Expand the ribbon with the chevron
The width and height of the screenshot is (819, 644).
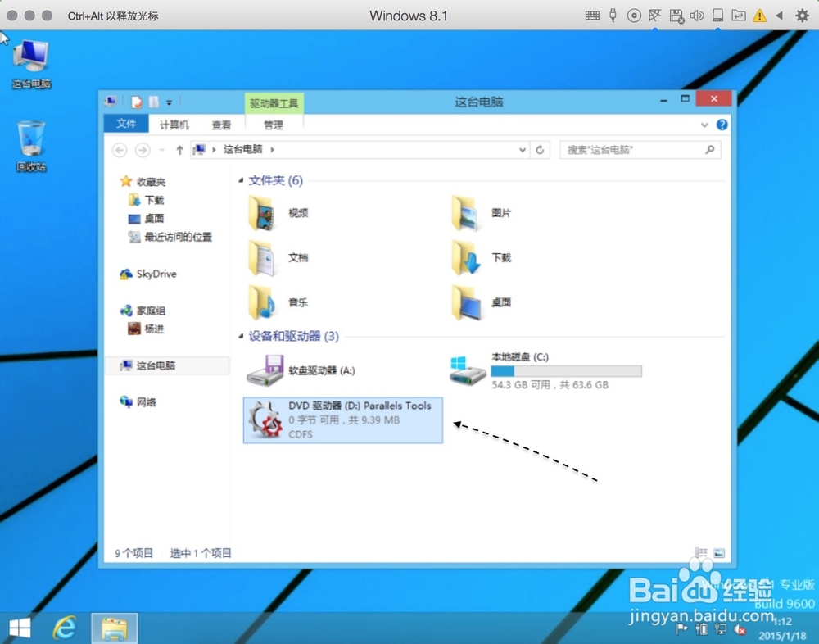point(704,125)
